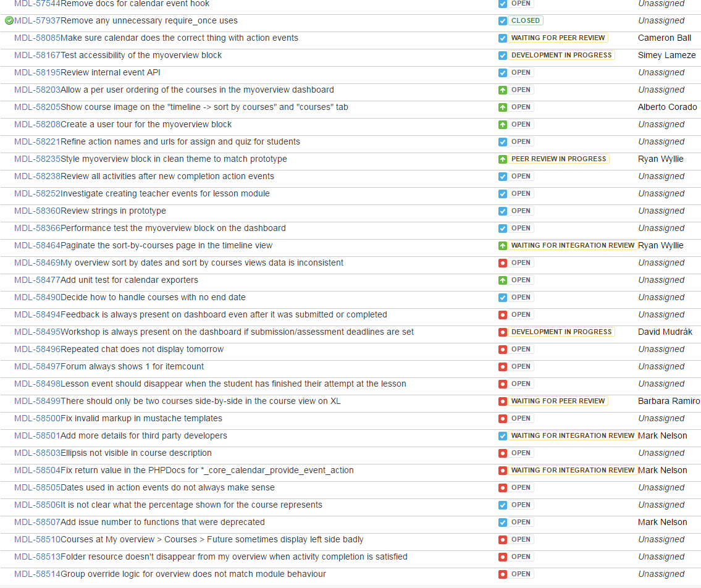Image resolution: width=701 pixels, height=588 pixels.
Task: Click DEVELOPMENT IN PROGRESS badge for MDL-58495
Action: (x=561, y=332)
